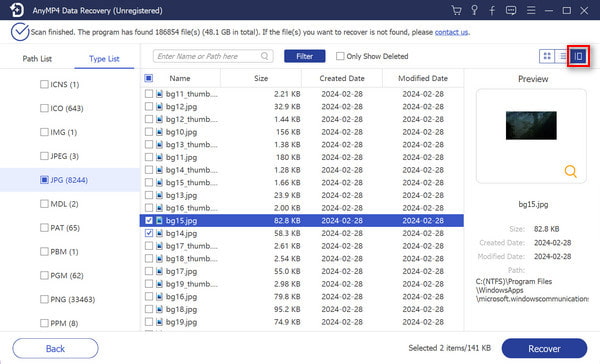Sort by Size column header
This screenshot has width=600, height=364.
click(261, 78)
